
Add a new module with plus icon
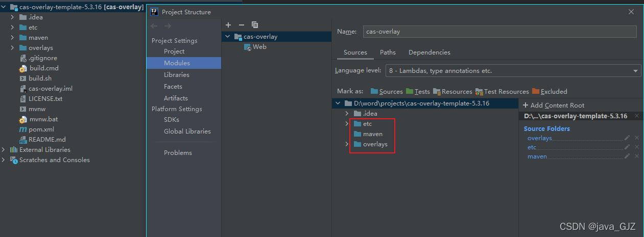click(228, 25)
